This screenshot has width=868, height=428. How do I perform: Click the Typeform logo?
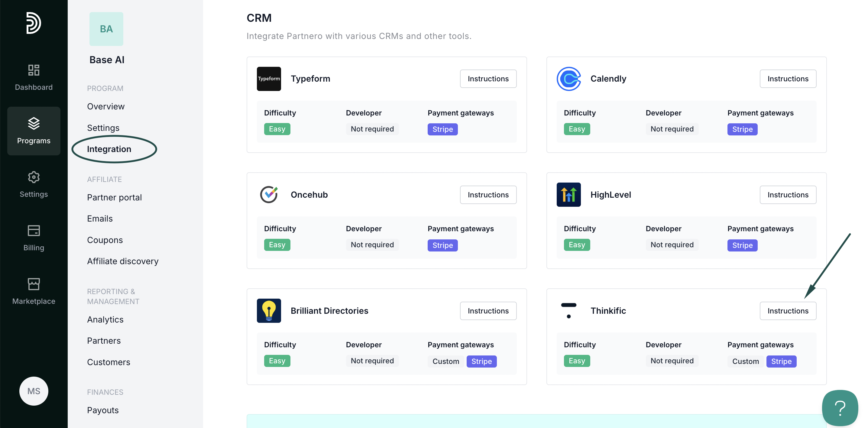click(269, 79)
